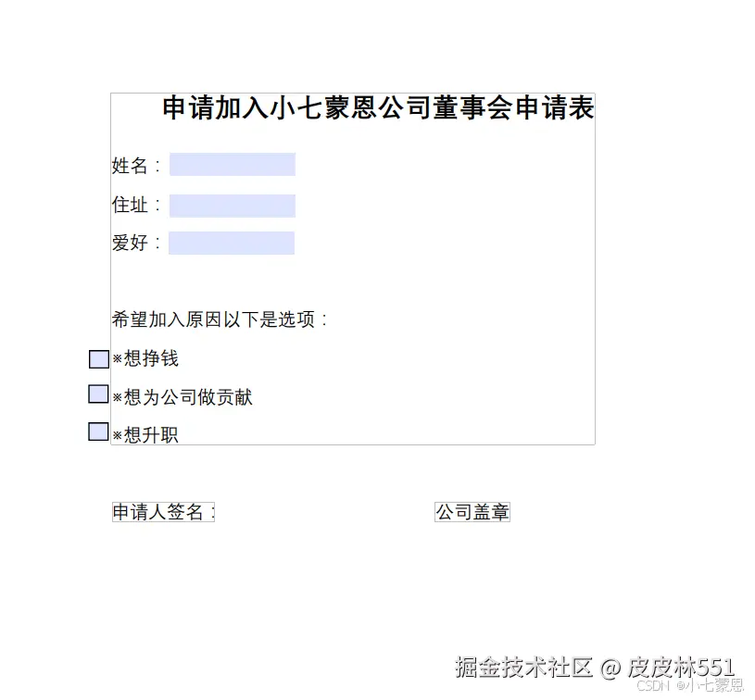Screen dimensions: 755x700
Task: Check the ※想升职 checkbox
Action: point(97,431)
